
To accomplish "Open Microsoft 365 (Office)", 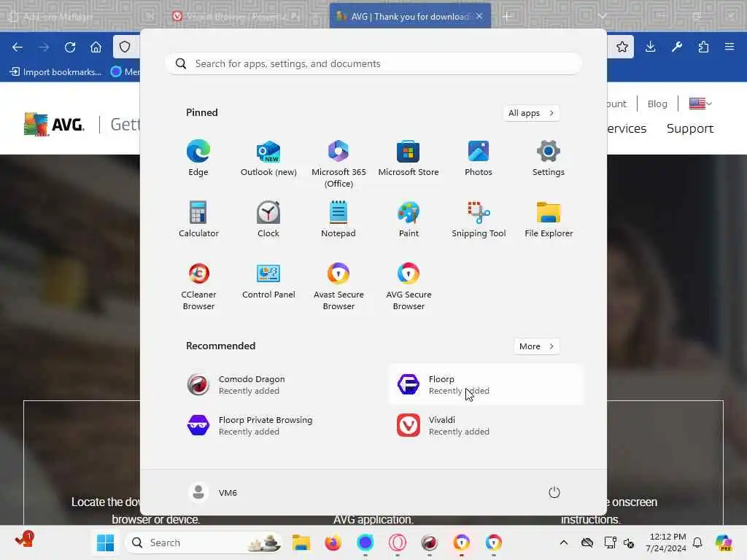I will coord(338,164).
